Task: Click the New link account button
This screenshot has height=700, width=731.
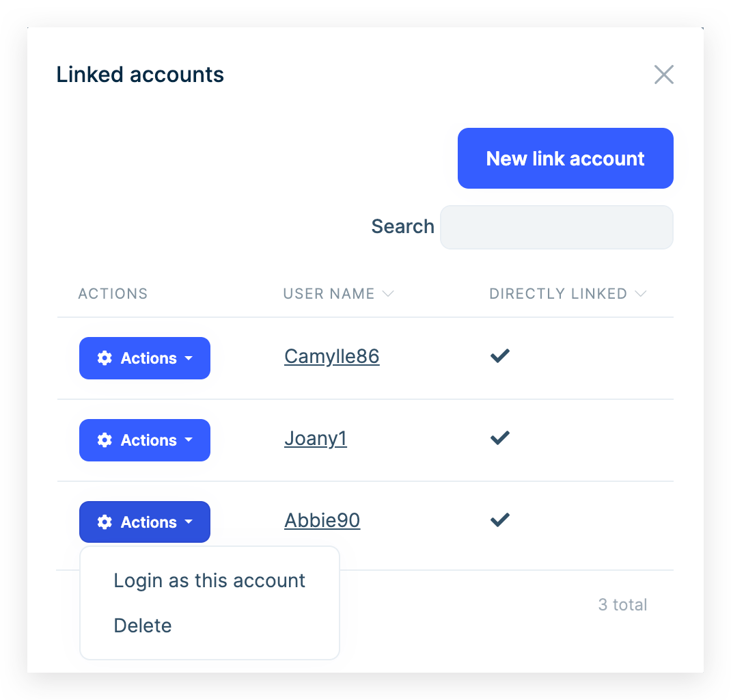Action: tap(565, 158)
